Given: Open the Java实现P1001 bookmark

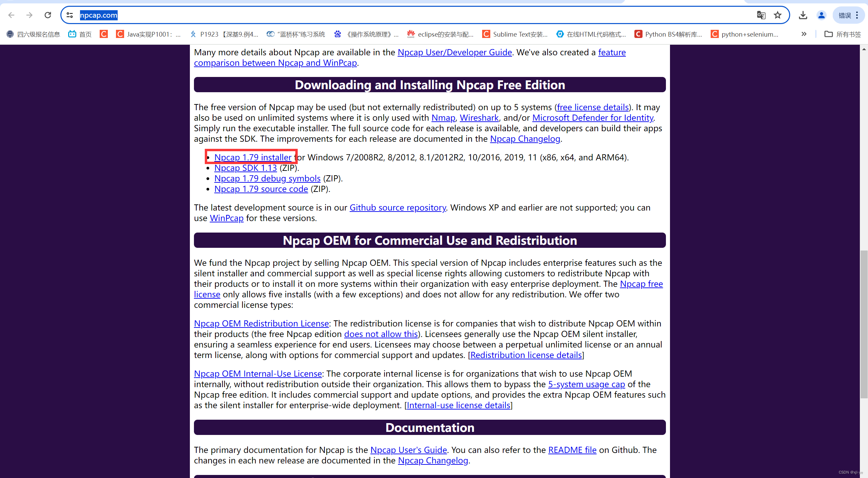Looking at the screenshot, I should coord(149,34).
